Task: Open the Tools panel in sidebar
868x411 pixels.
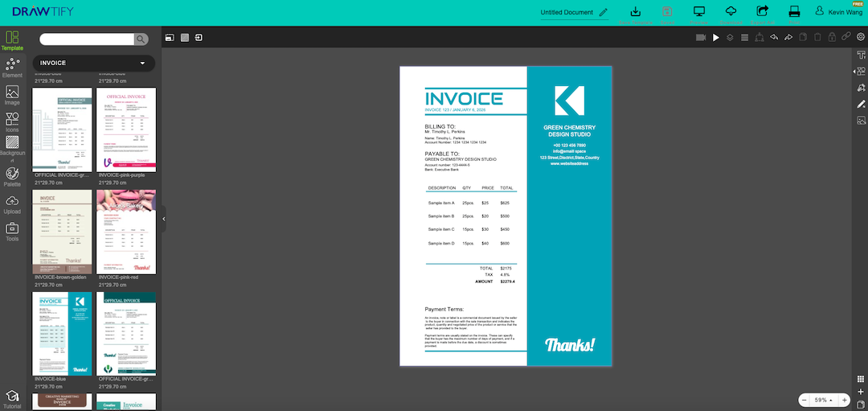Action: (12, 232)
